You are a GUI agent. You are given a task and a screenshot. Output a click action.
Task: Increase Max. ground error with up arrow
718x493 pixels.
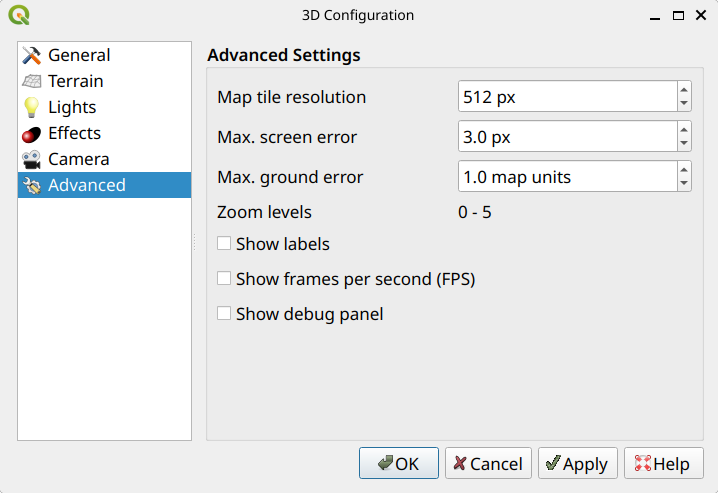pos(684,169)
